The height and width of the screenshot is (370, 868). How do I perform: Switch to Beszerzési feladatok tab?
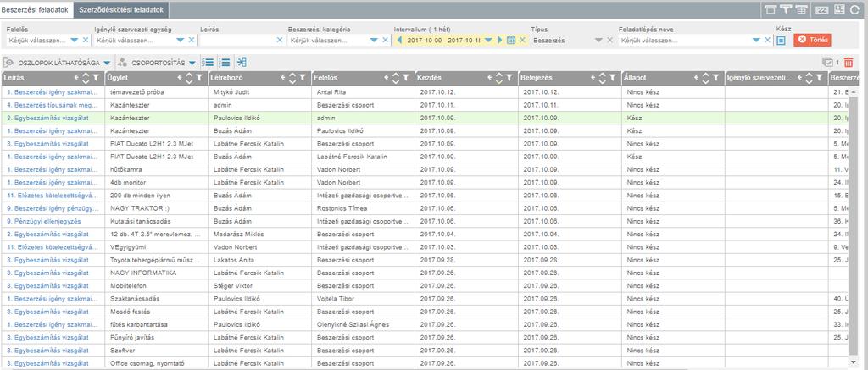[35, 9]
